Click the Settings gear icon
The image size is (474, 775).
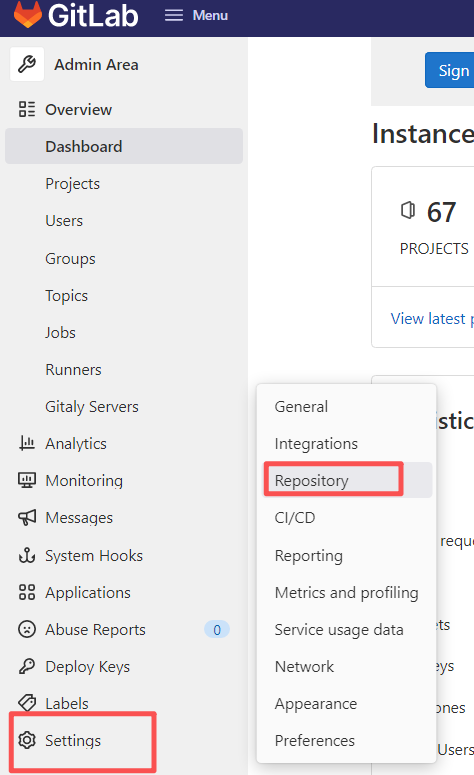coord(27,740)
